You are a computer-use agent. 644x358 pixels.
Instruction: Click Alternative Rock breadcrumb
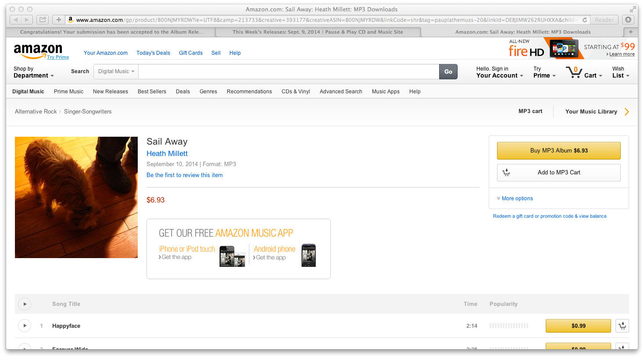click(x=36, y=112)
